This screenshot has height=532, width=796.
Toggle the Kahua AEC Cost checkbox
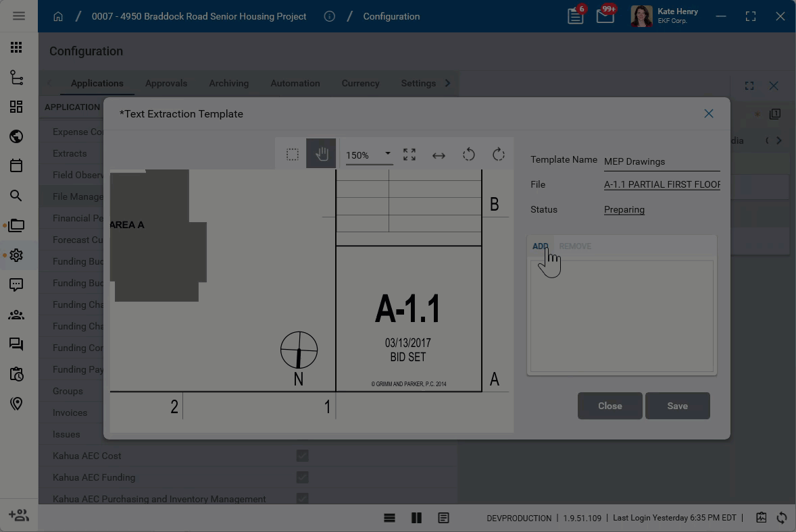click(302, 456)
